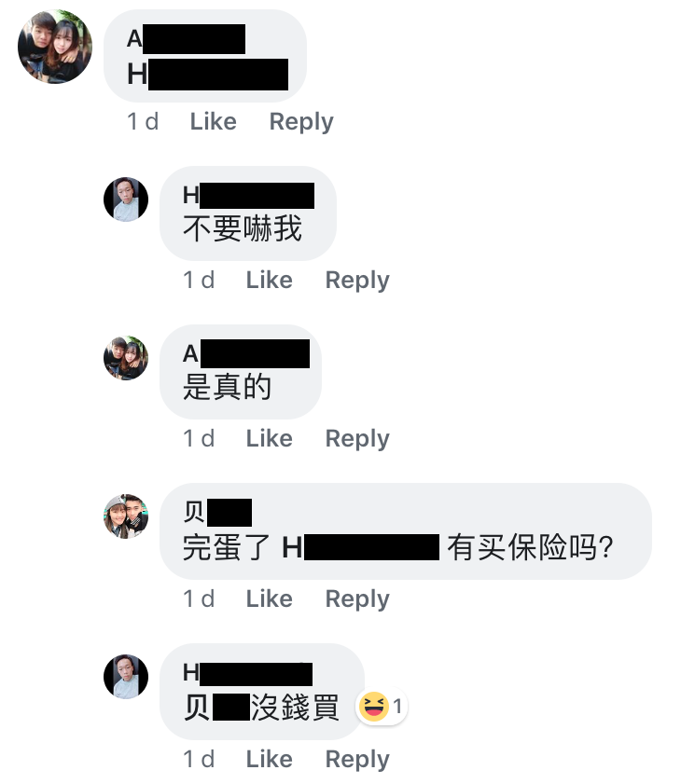
Task: Click the 1 d timestamp under 是真的
Action: tap(199, 438)
